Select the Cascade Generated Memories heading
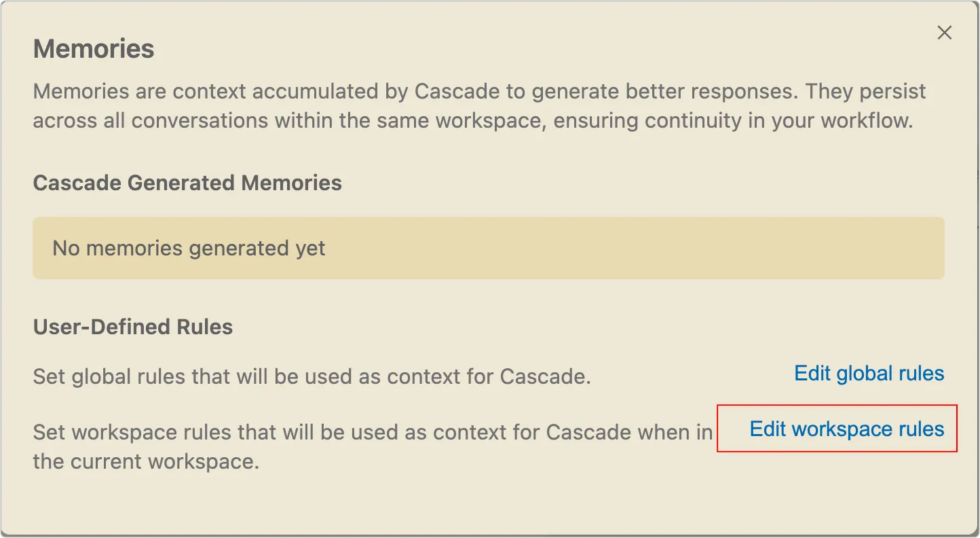 point(187,183)
